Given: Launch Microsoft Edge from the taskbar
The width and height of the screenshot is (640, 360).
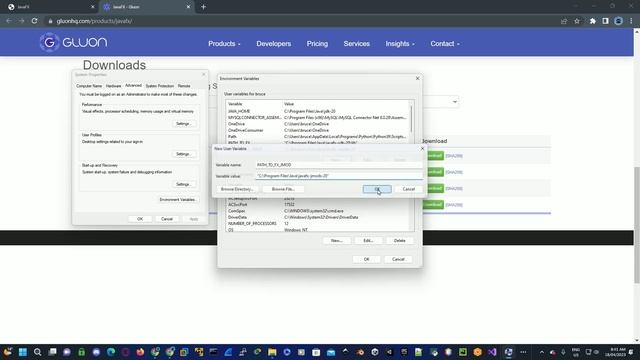Looking at the screenshot, I should point(111,352).
